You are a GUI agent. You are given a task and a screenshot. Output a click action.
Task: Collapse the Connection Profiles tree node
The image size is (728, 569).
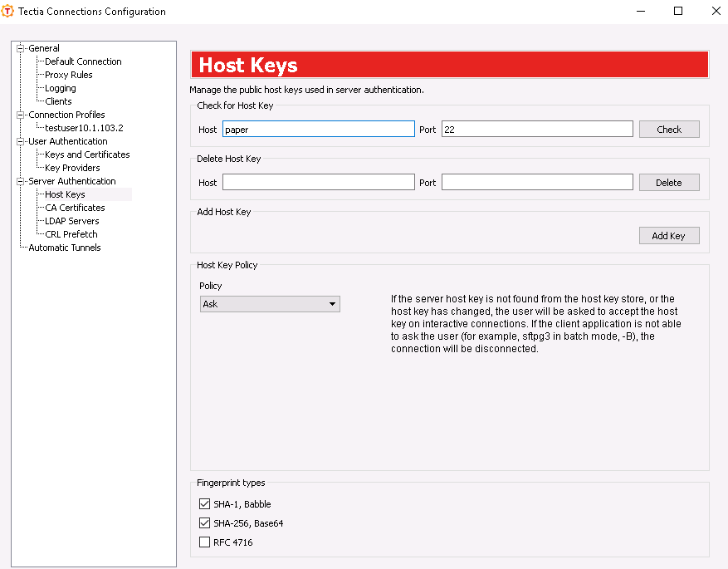pyautogui.click(x=20, y=115)
